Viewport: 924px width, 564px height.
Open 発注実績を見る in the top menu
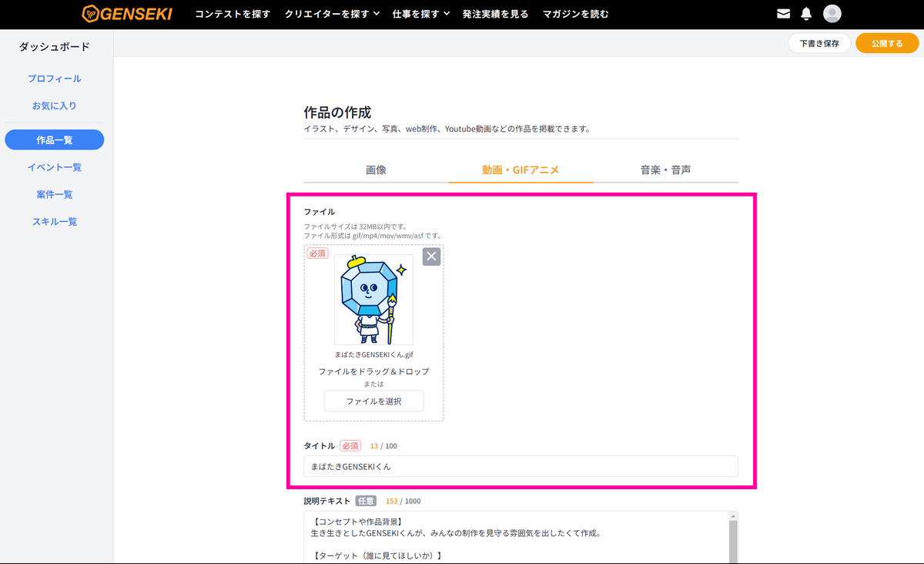point(496,14)
